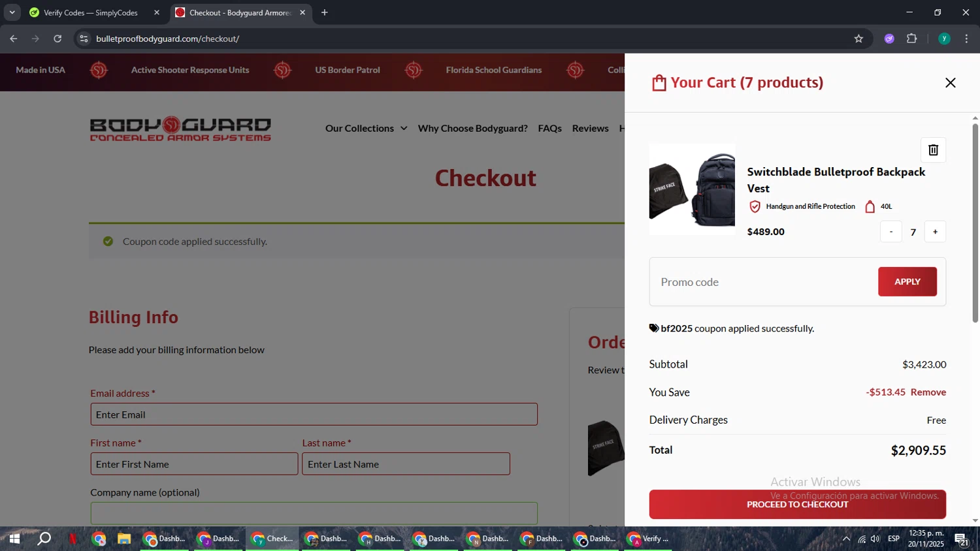Open the Chrome profile avatar

(944, 39)
